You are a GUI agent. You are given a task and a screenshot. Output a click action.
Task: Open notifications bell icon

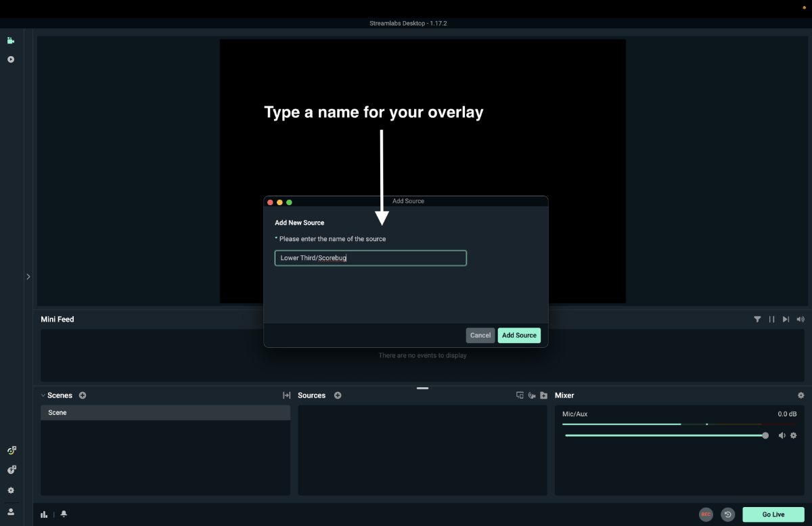(x=64, y=514)
